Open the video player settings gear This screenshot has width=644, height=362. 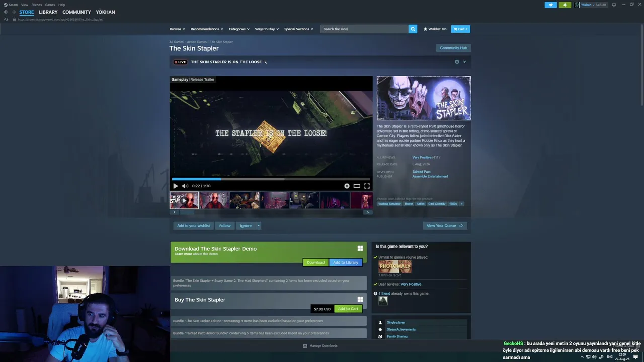point(347,186)
